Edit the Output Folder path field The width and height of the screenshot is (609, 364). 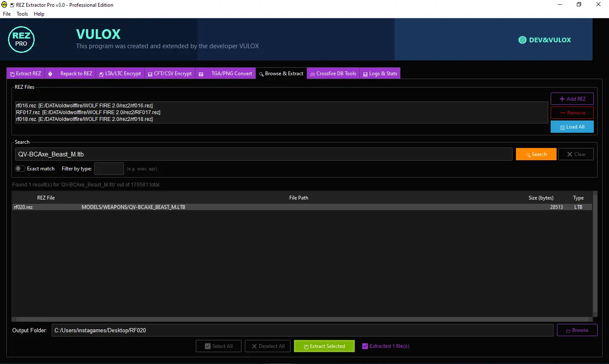(x=302, y=331)
